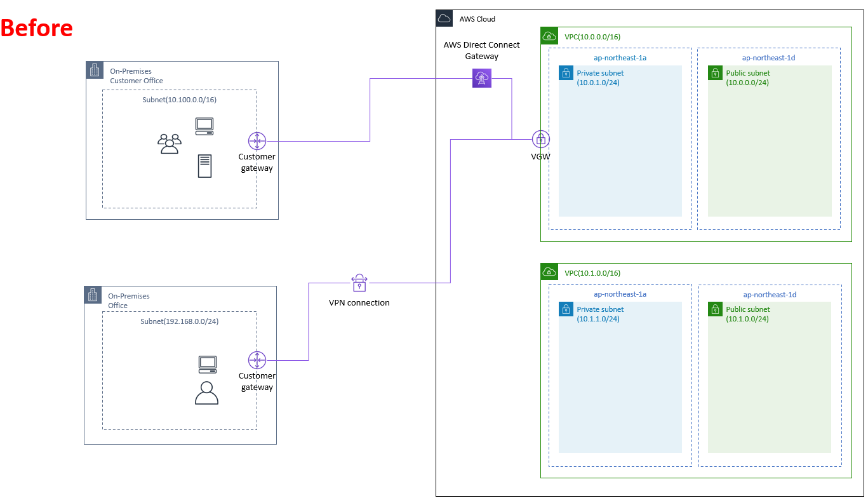Image resolution: width=868 pixels, height=498 pixels.
Task: Click 'ap-northeast-1d' label in VPC 10.0.0.0/16
Action: pyautogui.click(x=769, y=58)
